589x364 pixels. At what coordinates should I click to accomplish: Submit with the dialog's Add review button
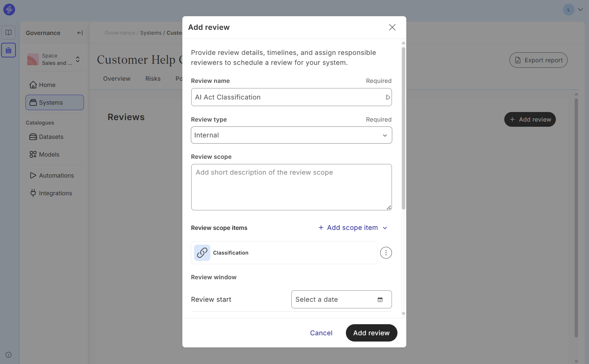[x=371, y=333]
